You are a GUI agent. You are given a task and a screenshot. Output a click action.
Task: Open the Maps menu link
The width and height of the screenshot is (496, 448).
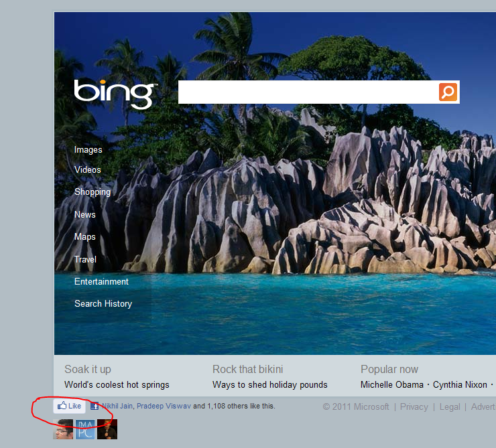(x=84, y=237)
